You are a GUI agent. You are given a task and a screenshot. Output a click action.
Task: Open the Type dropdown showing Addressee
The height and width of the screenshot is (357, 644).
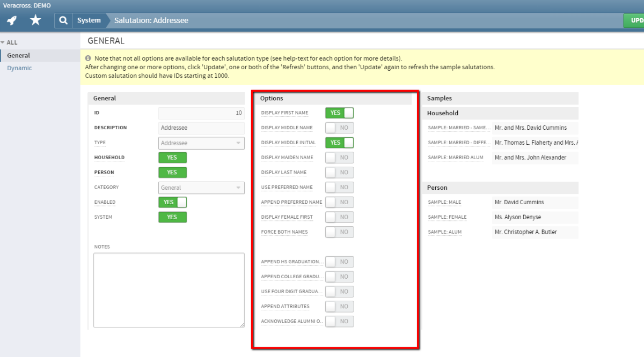(201, 143)
